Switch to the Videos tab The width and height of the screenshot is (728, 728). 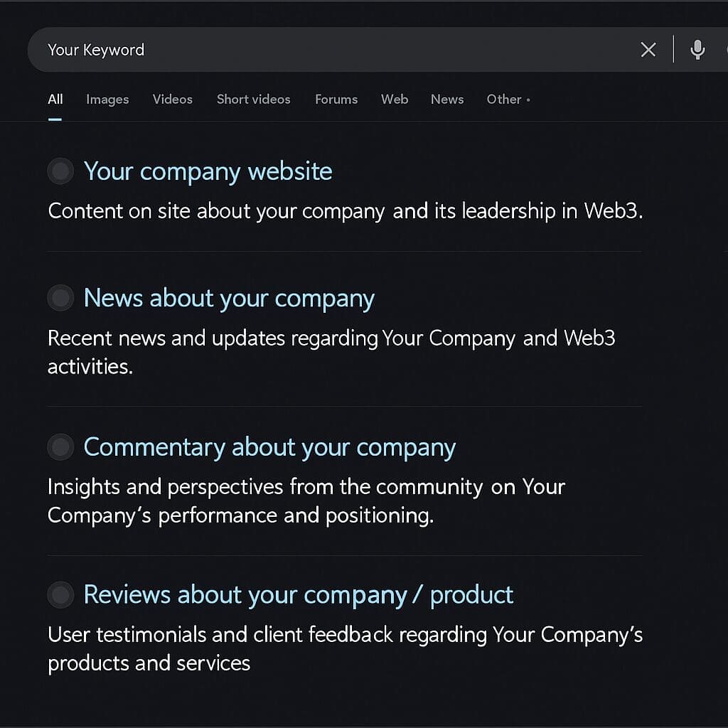tap(172, 100)
